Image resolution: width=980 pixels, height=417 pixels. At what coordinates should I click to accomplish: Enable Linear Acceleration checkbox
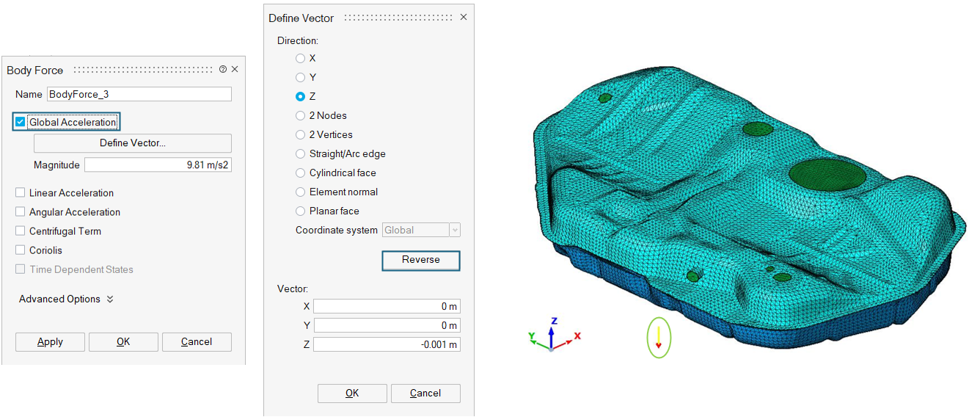(x=21, y=193)
